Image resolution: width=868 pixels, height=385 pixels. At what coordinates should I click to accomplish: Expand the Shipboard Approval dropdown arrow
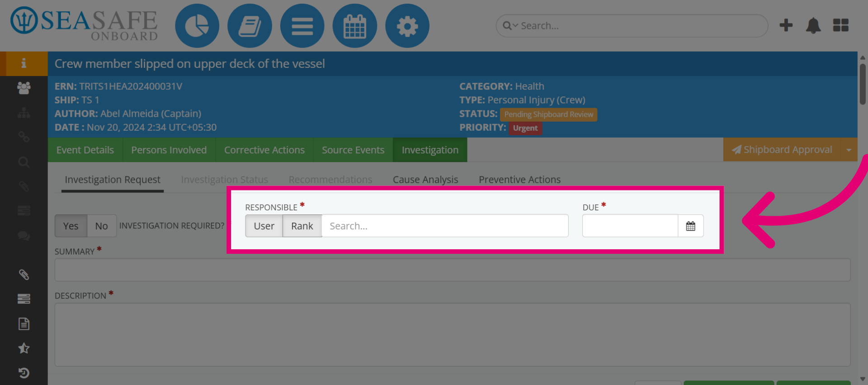849,150
